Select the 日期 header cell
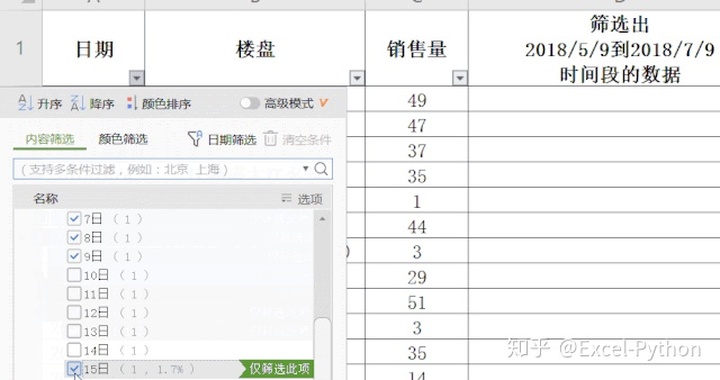 click(x=94, y=48)
